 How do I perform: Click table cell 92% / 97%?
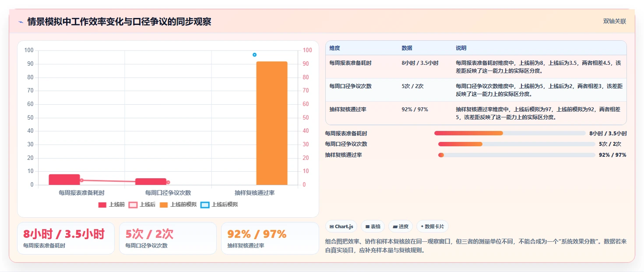pyautogui.click(x=415, y=110)
